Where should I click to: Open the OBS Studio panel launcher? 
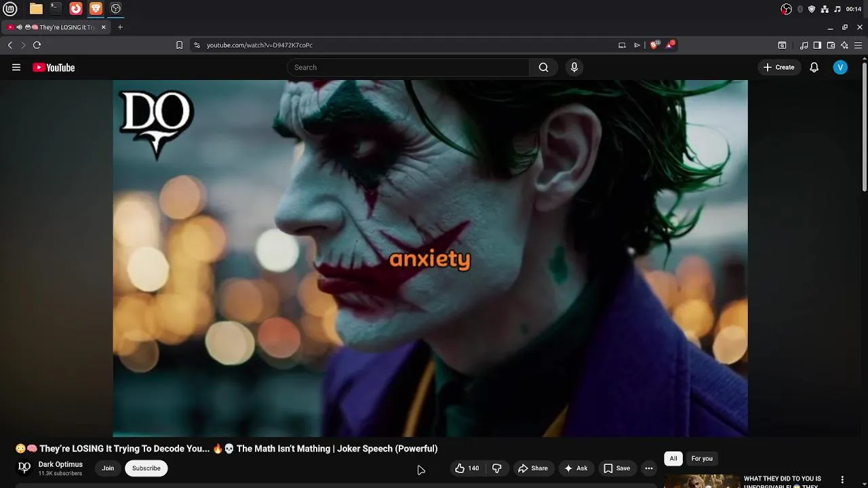[x=116, y=9]
